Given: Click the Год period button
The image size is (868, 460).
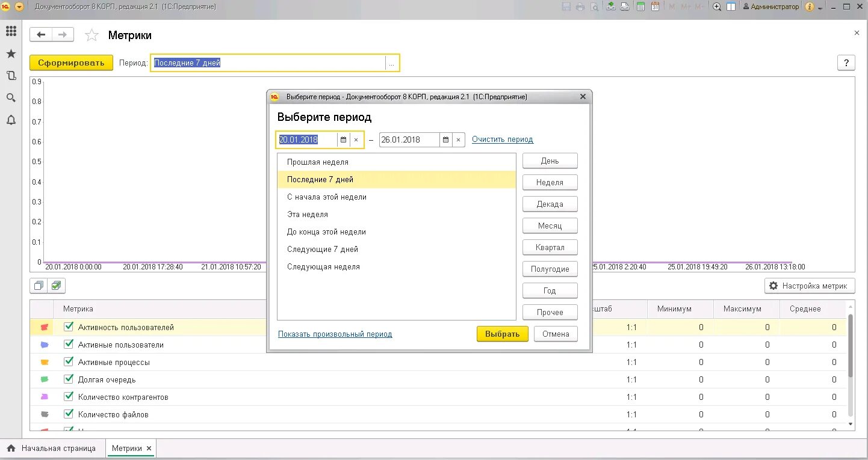Looking at the screenshot, I should coord(550,291).
